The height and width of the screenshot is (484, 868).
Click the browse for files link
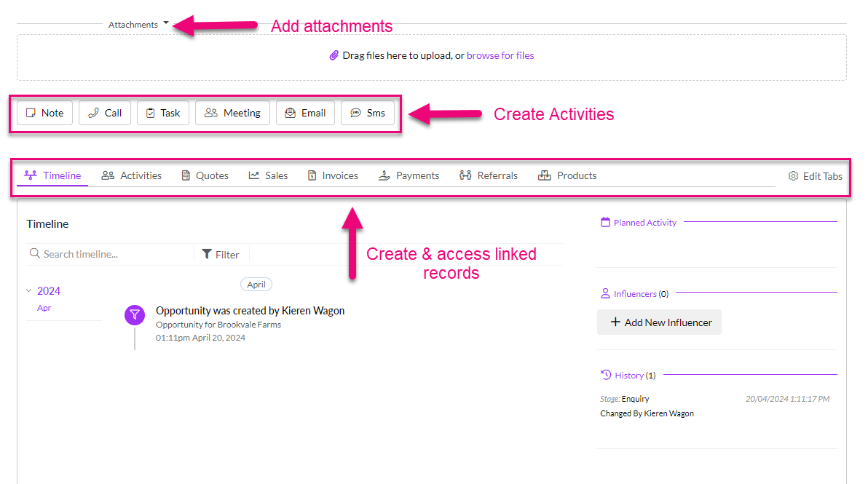(x=500, y=55)
